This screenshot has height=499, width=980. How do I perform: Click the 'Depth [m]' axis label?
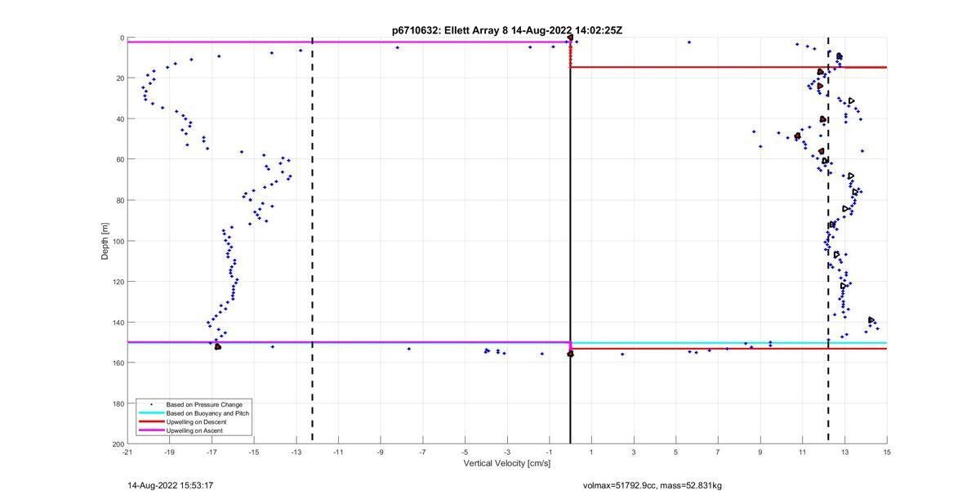click(105, 241)
